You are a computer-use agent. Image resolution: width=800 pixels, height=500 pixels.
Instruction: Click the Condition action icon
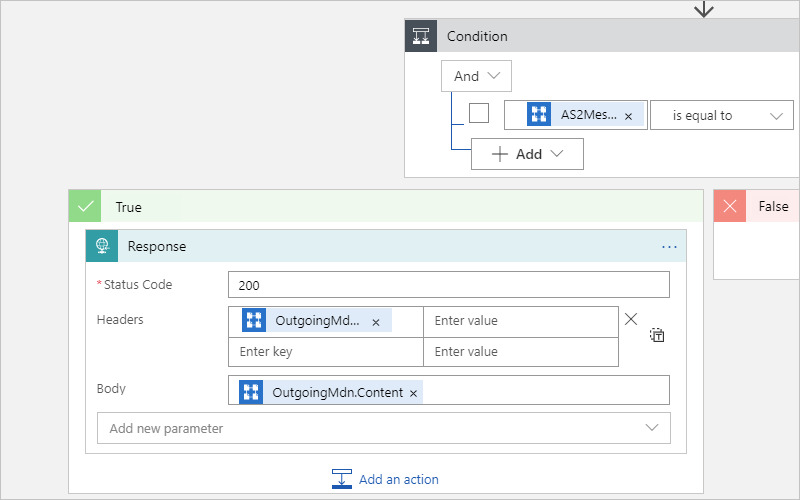(x=421, y=36)
